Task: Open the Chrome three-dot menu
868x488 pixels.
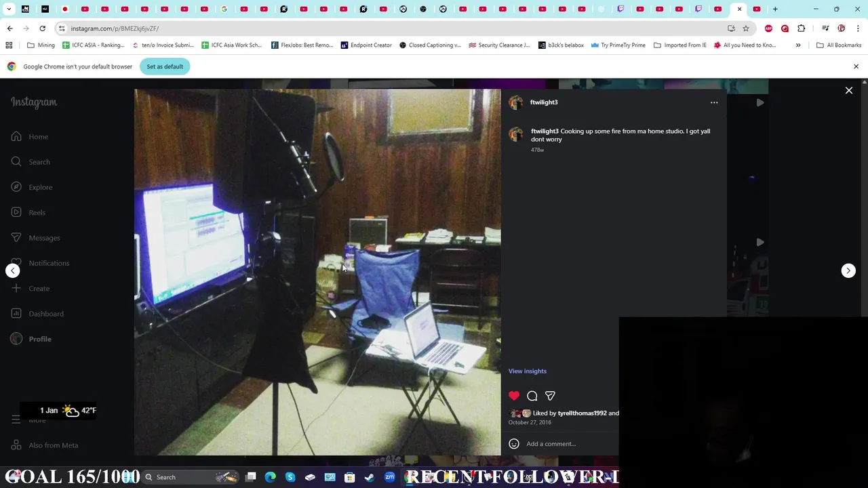Action: (857, 28)
